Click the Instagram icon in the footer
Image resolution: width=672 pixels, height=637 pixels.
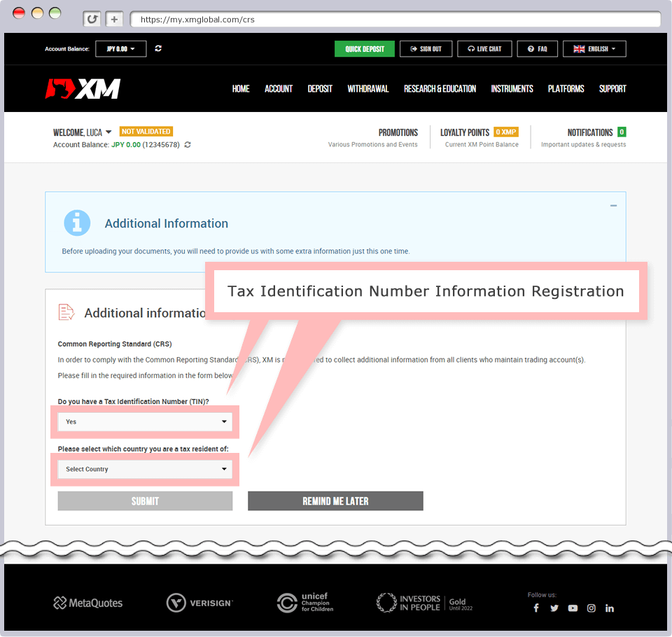point(591,608)
